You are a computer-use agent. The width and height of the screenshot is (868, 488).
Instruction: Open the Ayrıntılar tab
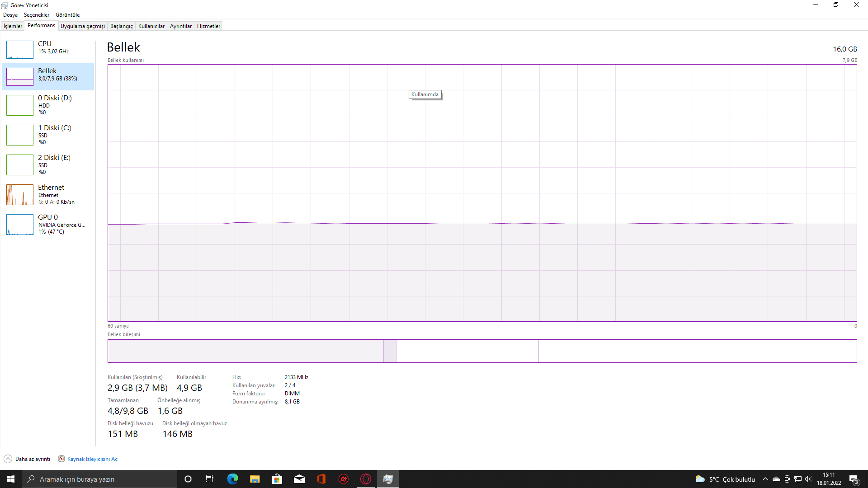pos(180,26)
